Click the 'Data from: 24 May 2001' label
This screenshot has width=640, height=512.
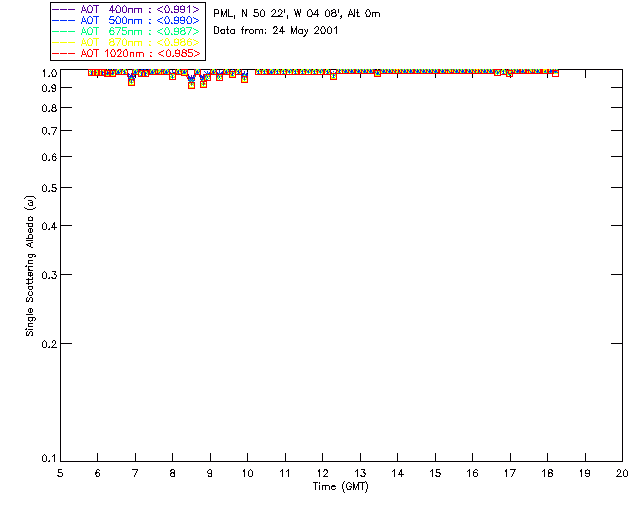[276, 31]
